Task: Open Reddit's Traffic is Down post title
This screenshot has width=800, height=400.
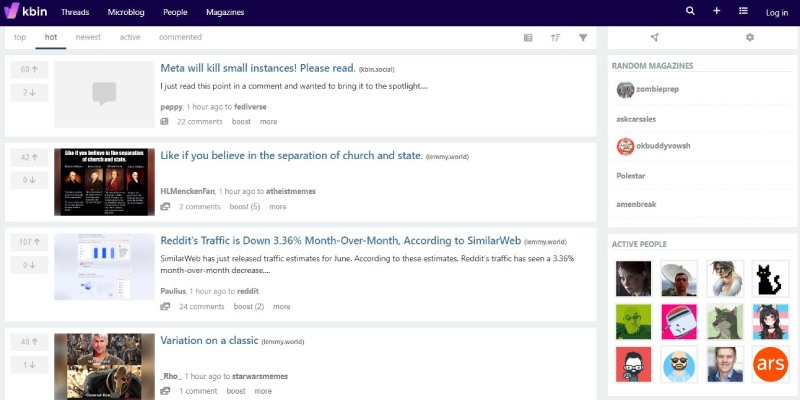Action: pos(340,240)
